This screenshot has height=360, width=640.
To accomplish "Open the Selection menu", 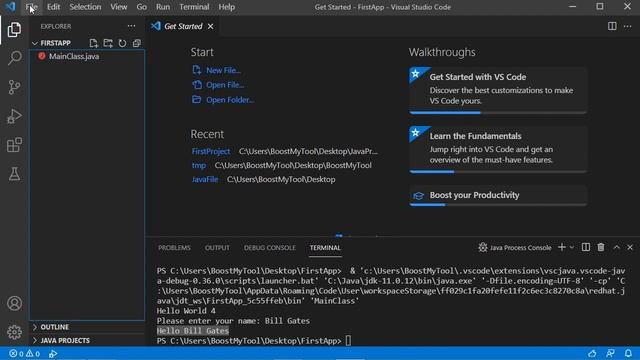I will pos(85,7).
